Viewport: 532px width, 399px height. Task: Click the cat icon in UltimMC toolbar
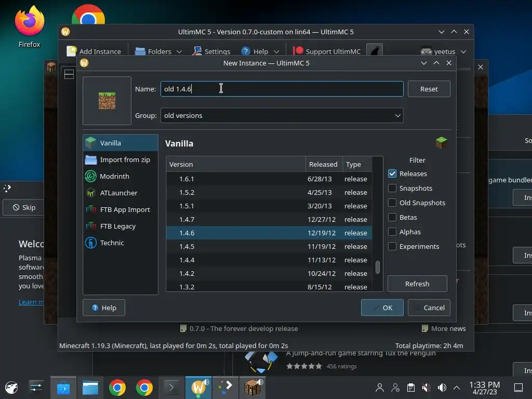coord(375,51)
